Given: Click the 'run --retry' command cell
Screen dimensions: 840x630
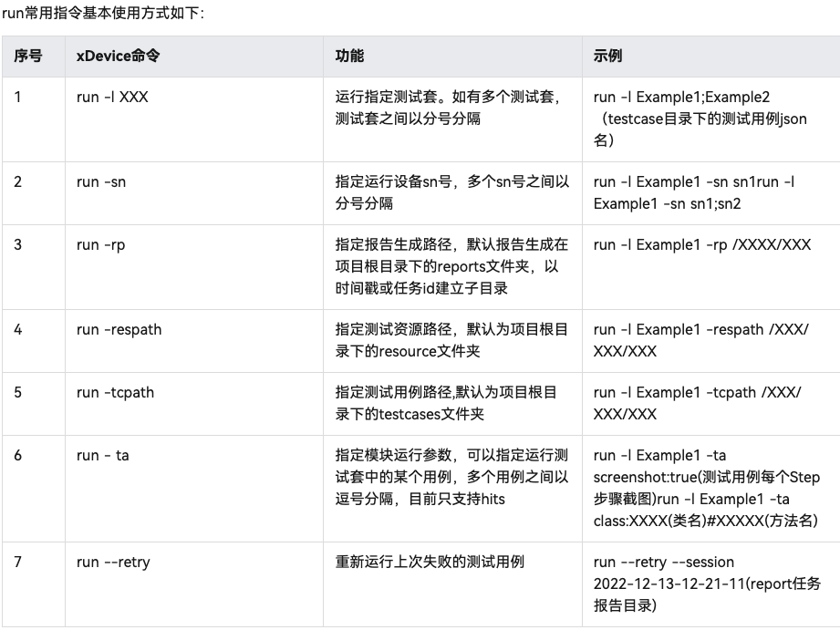Looking at the screenshot, I should [113, 563].
